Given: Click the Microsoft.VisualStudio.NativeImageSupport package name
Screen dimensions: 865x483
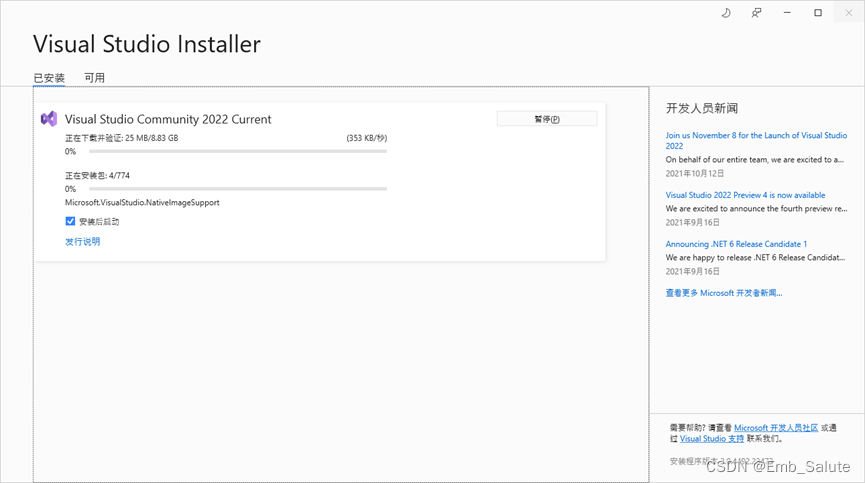Looking at the screenshot, I should [142, 202].
